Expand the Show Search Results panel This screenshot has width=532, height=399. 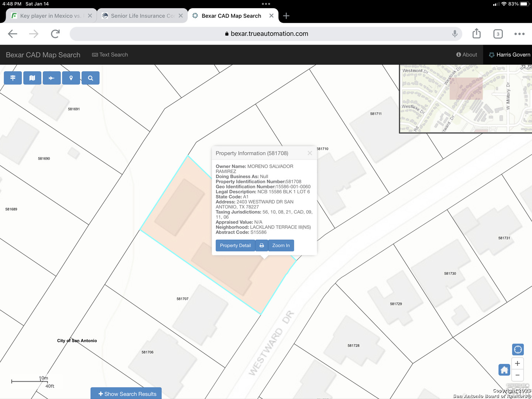point(126,394)
